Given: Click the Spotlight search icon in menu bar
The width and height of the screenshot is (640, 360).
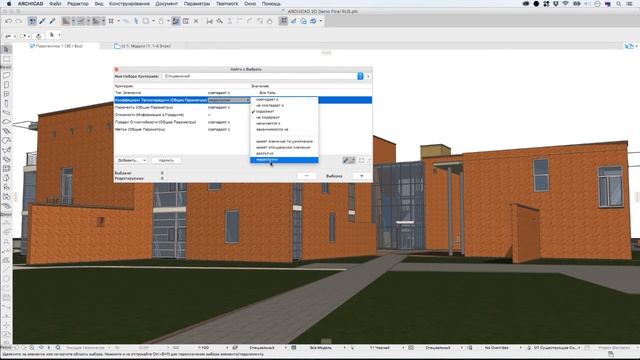Looking at the screenshot, I should (619, 4).
